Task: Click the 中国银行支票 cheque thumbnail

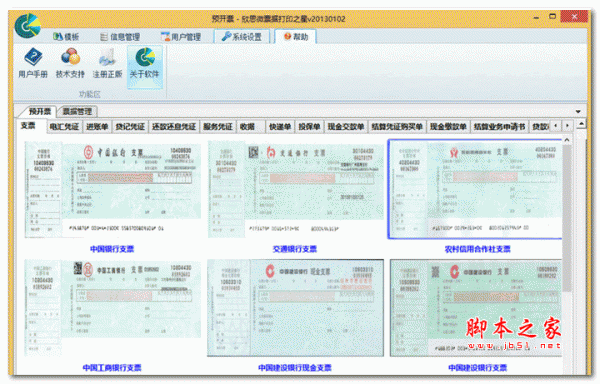Action: click(113, 189)
